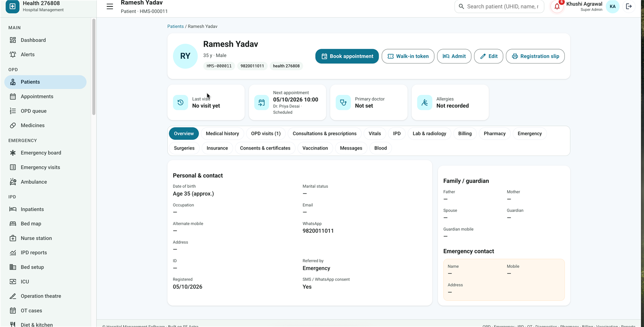Image resolution: width=644 pixels, height=327 pixels.
Task: Click the Dashboard grid icon
Action: [13, 40]
